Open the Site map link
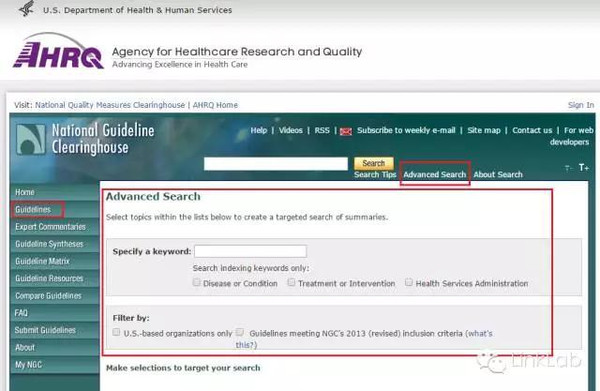This screenshot has height=391, width=600. click(x=484, y=130)
